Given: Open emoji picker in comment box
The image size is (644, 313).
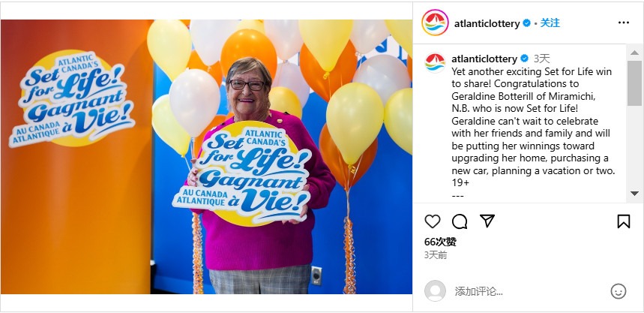Looking at the screenshot, I should [618, 291].
